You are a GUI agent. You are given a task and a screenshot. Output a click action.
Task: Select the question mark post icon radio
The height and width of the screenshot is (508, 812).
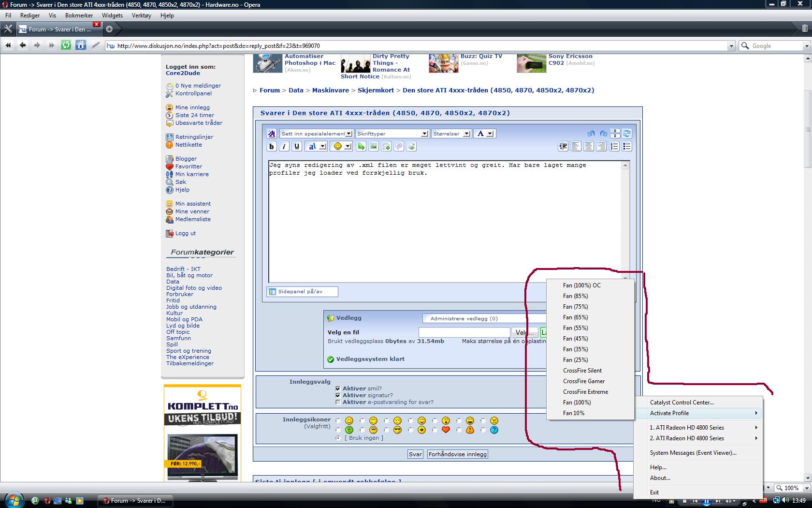483,430
